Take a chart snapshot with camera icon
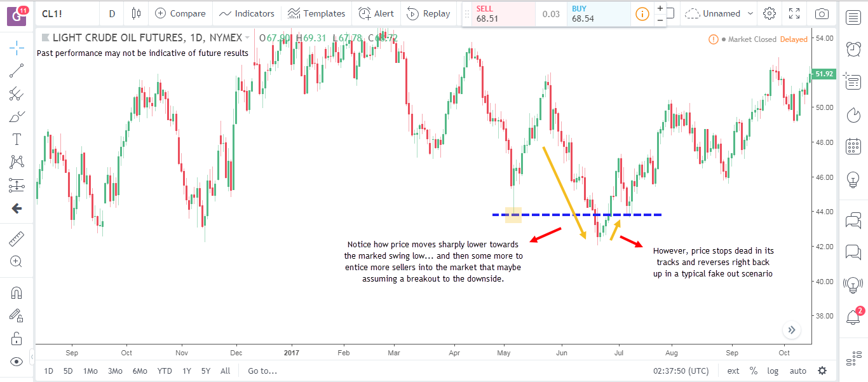The width and height of the screenshot is (868, 382). point(822,13)
